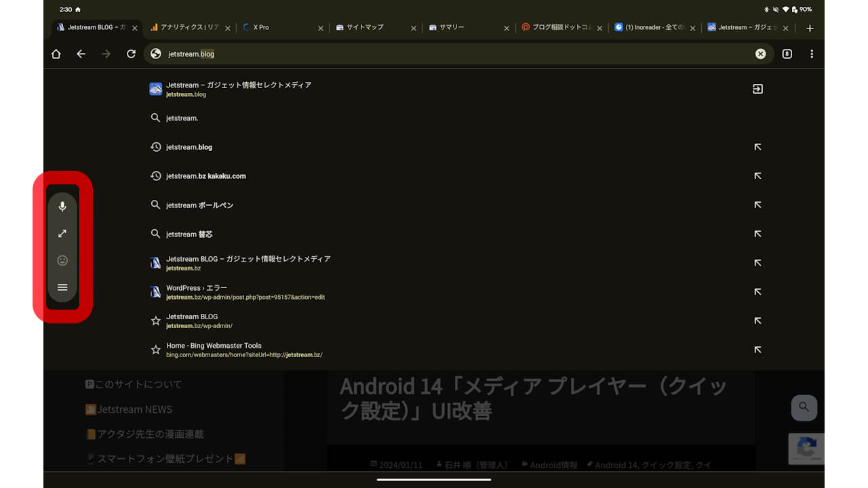Open the floating keyboard hamburger menu

62,287
